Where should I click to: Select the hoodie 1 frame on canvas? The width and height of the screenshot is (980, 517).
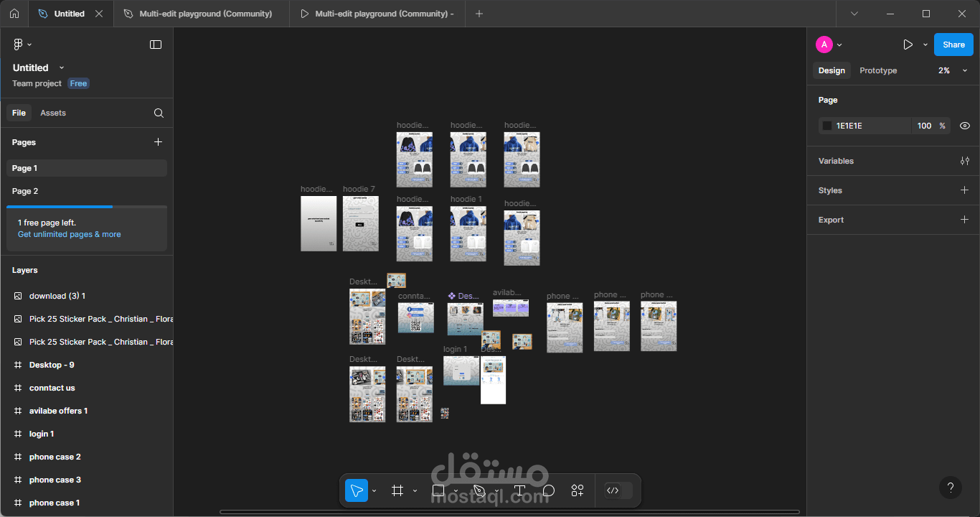point(468,234)
